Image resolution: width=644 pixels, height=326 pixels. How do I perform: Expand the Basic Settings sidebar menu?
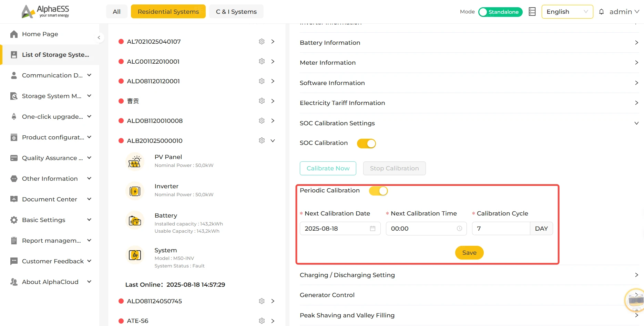coord(89,220)
